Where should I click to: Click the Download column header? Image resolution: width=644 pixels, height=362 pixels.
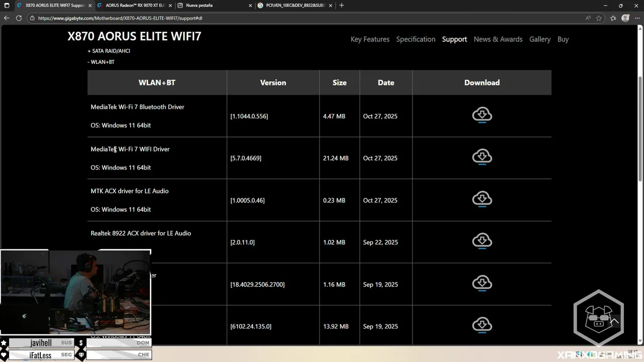coord(482,82)
